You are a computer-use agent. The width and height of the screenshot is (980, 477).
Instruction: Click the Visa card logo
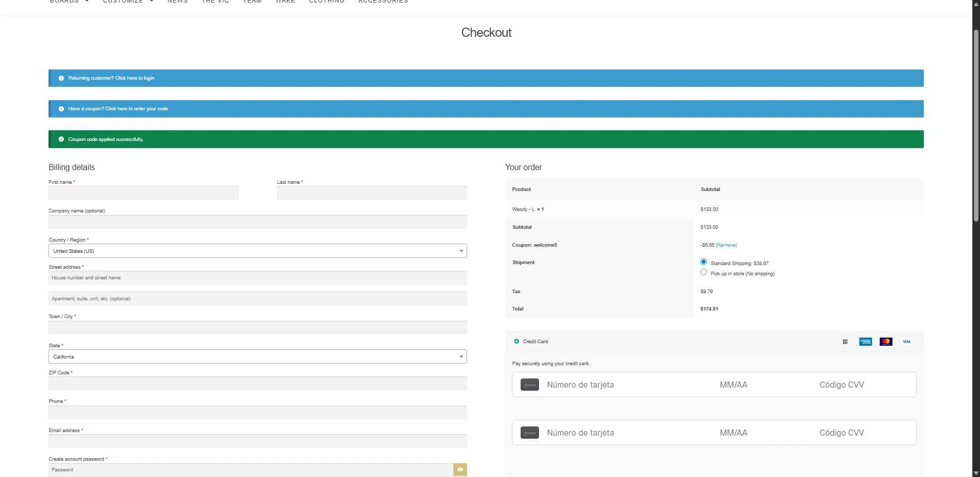point(906,342)
